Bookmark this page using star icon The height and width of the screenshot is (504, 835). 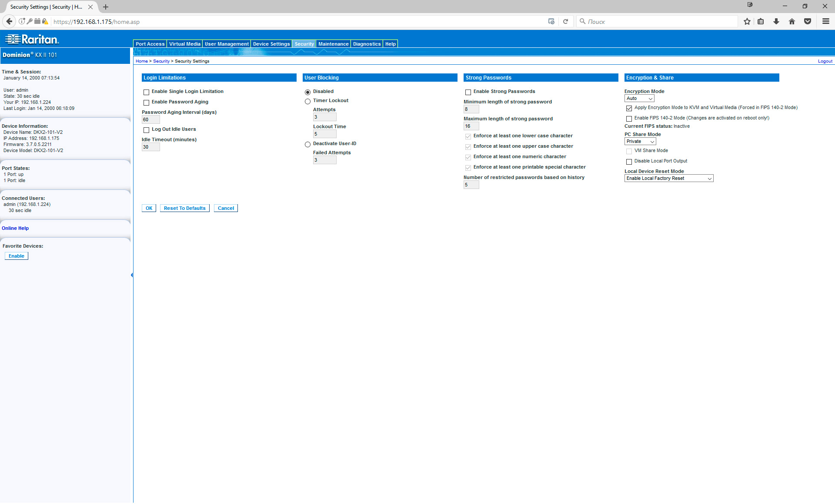click(x=747, y=21)
